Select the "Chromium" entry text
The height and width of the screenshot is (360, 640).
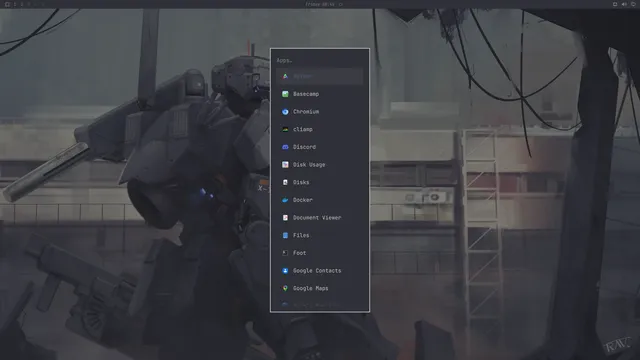(x=306, y=111)
